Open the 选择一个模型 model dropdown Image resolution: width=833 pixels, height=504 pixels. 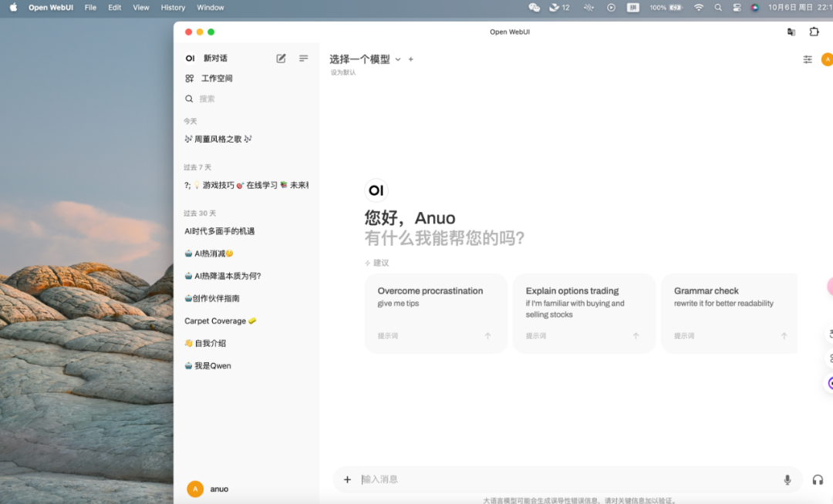click(x=365, y=59)
